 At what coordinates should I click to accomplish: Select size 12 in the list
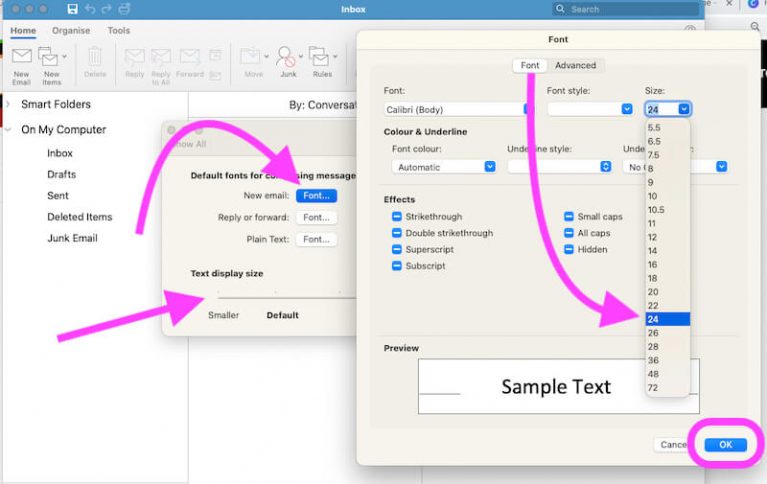668,237
